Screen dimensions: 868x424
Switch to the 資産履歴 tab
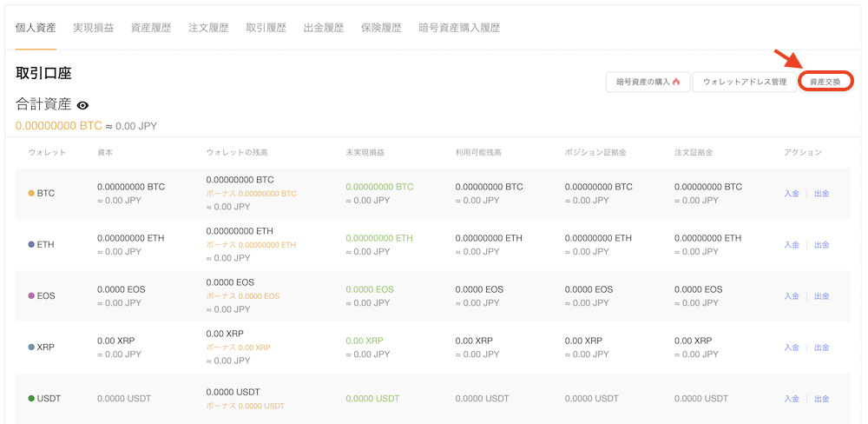click(x=151, y=28)
